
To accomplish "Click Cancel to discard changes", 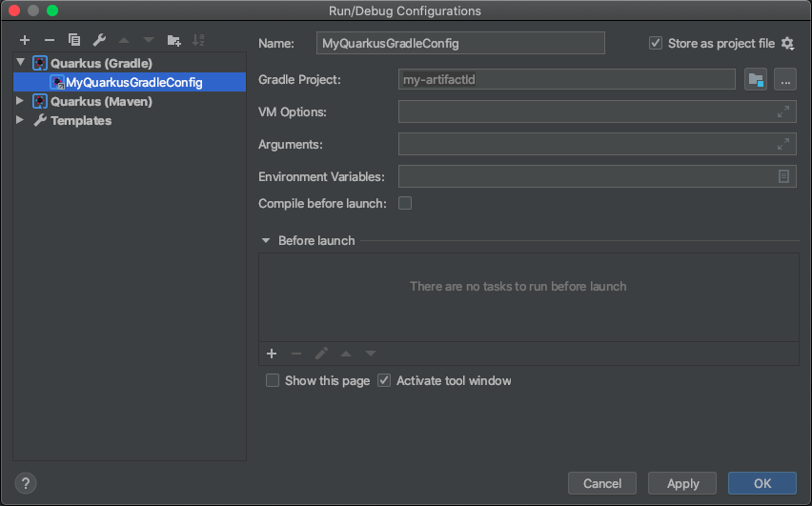I will (601, 483).
